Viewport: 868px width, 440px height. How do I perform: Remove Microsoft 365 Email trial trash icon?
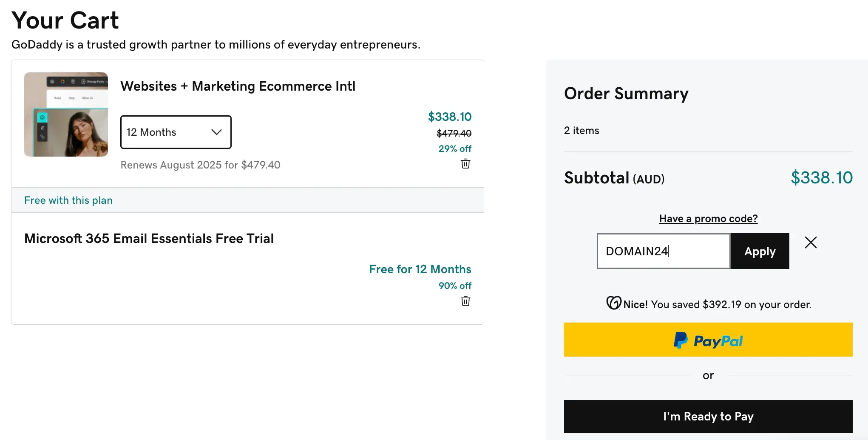465,301
